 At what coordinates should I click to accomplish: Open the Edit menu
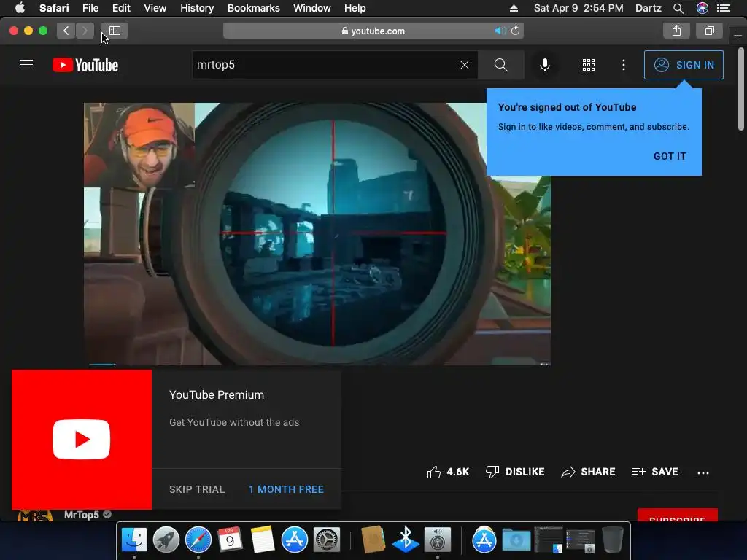coord(121,8)
